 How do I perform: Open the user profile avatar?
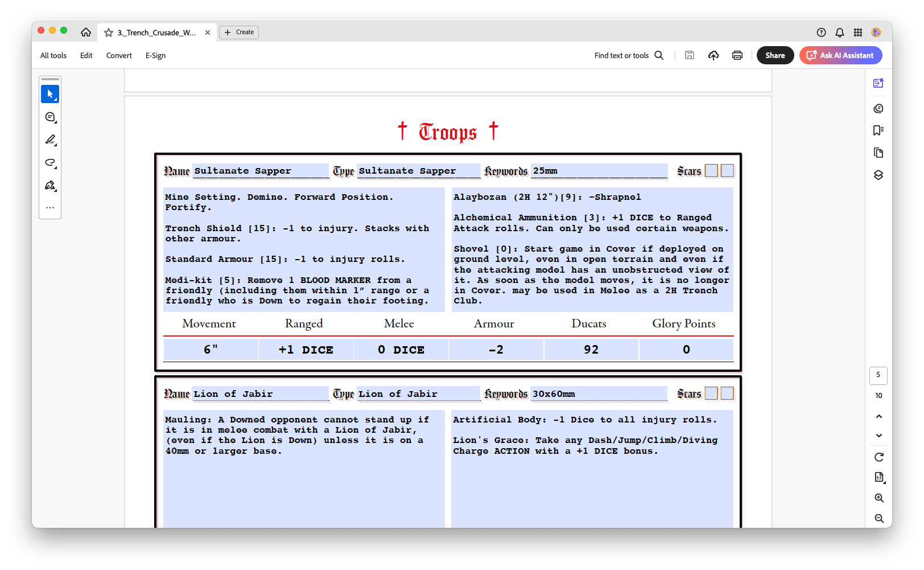pos(876,32)
